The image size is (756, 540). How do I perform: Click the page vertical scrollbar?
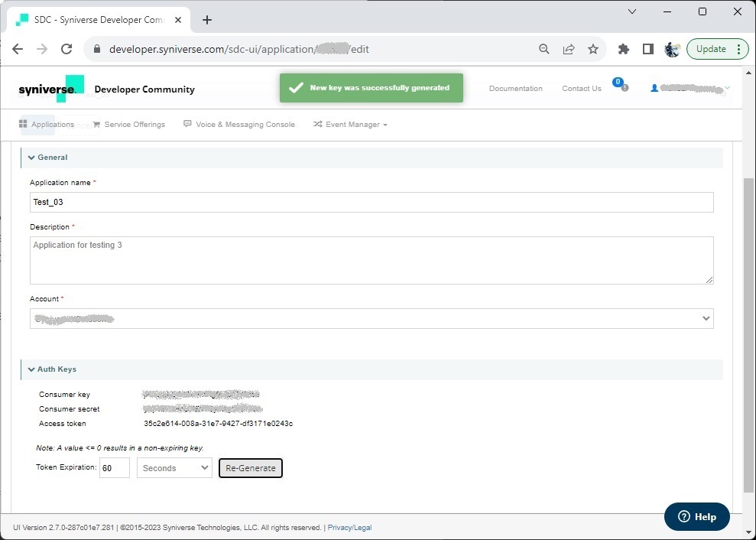click(748, 335)
